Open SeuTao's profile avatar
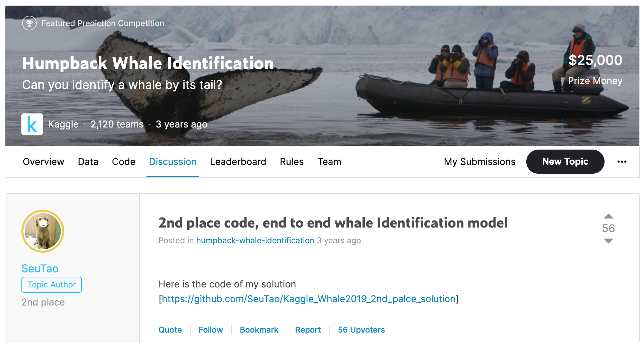 43,231
